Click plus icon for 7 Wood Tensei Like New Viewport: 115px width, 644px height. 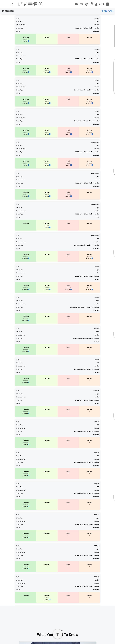tap(29, 320)
